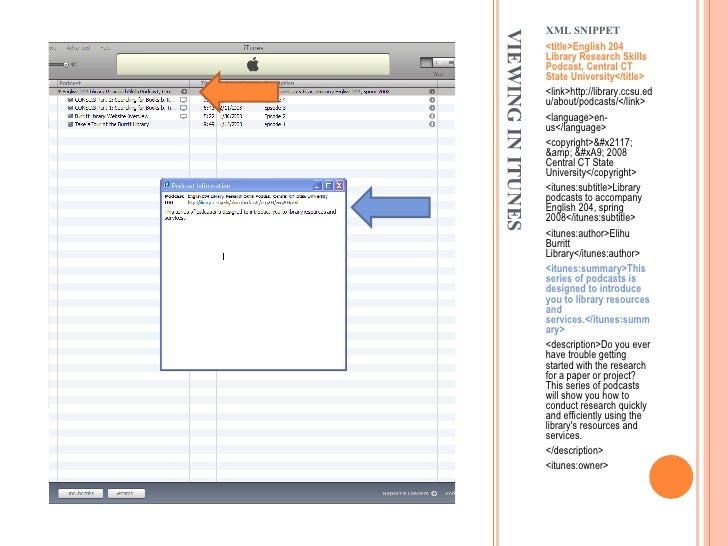The width and height of the screenshot is (728, 546).
Task: Select the English 204 Library Research Skills podcast row
Action: point(252,91)
